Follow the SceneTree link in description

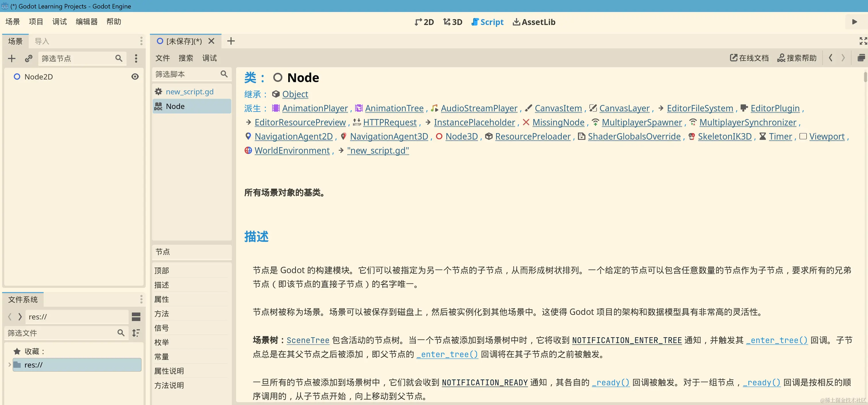[308, 340]
